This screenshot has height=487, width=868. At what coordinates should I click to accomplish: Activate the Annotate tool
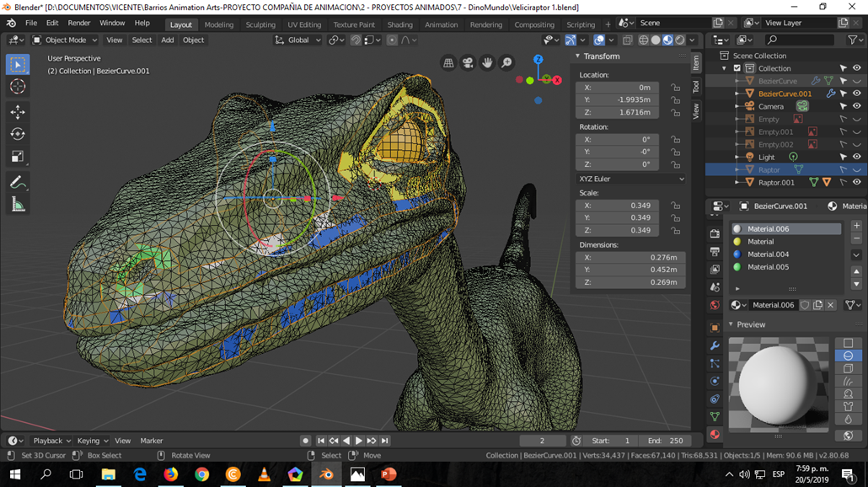click(x=18, y=182)
